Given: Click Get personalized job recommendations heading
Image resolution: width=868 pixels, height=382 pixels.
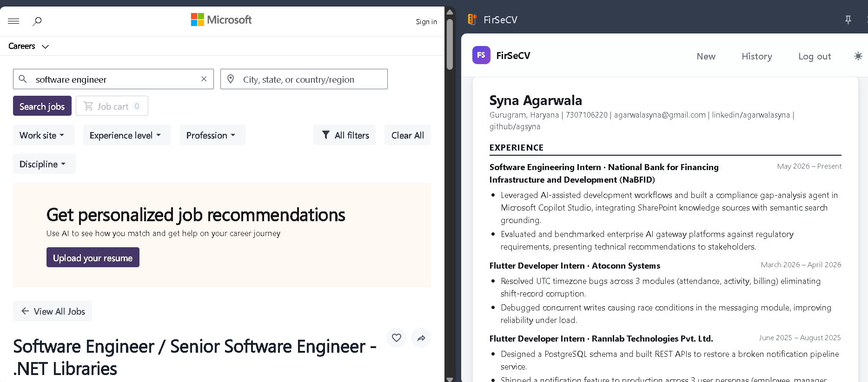Looking at the screenshot, I should pyautogui.click(x=196, y=215).
